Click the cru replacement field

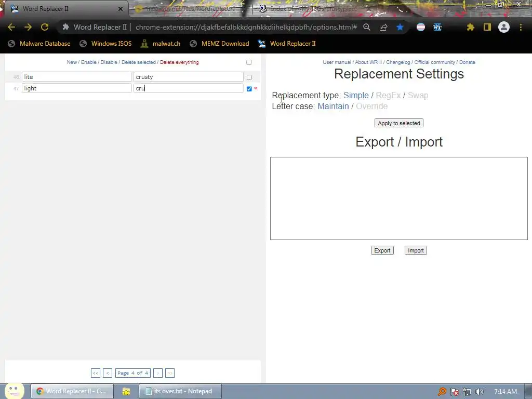pyautogui.click(x=188, y=88)
